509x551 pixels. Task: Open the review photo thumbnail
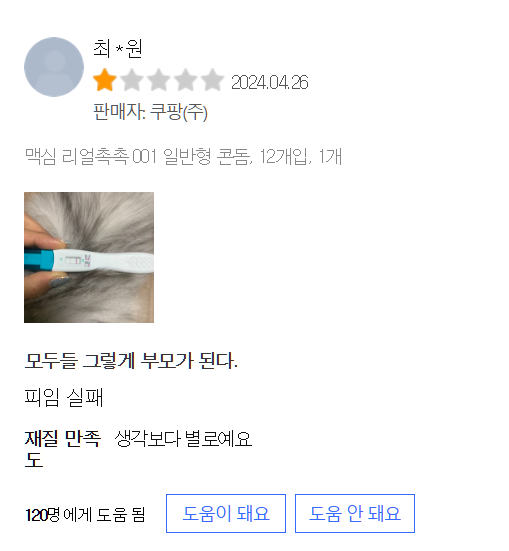[89, 257]
